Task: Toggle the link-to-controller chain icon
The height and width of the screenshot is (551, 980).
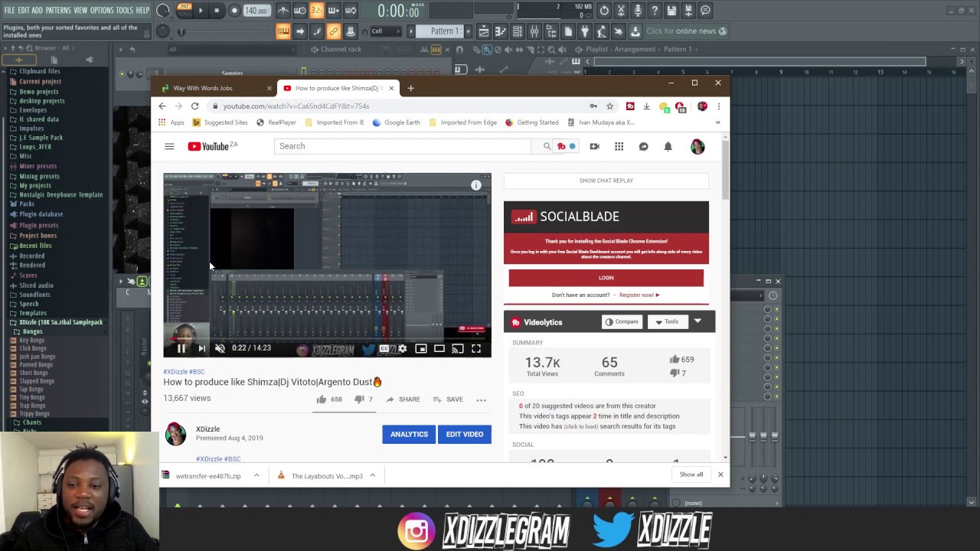Action: pyautogui.click(x=334, y=31)
